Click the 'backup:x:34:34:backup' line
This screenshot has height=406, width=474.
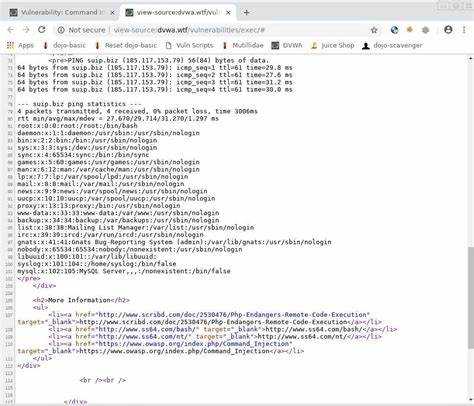(x=118, y=220)
